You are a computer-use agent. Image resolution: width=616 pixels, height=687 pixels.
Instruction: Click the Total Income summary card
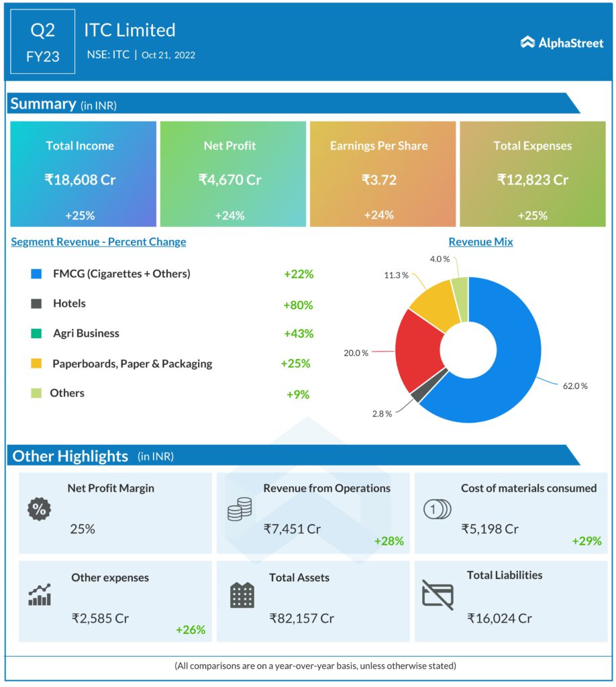coord(83,174)
